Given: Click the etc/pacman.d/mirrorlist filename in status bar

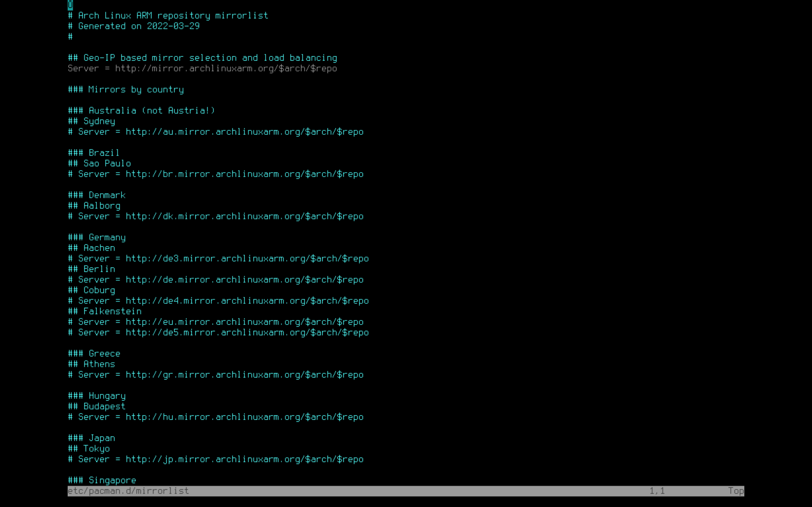Looking at the screenshot, I should pyautogui.click(x=128, y=491).
